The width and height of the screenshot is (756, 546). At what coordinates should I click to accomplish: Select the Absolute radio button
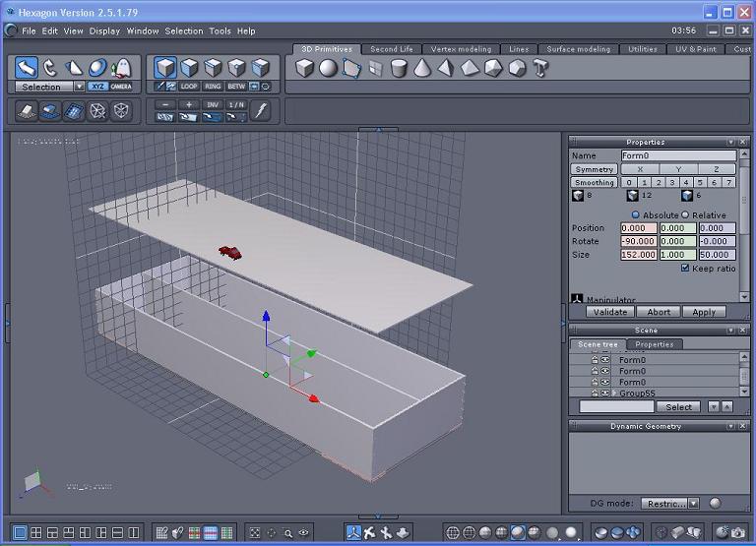635,214
